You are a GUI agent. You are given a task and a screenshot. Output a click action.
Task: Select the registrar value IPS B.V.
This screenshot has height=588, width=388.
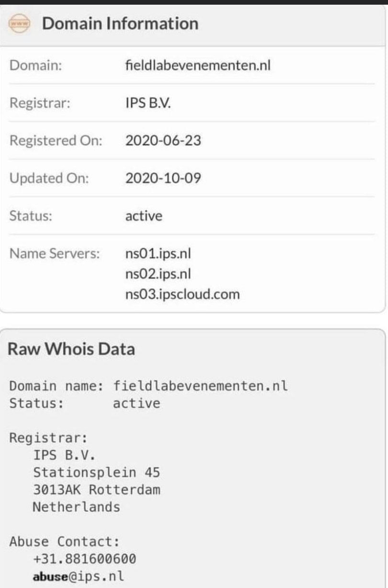click(148, 103)
